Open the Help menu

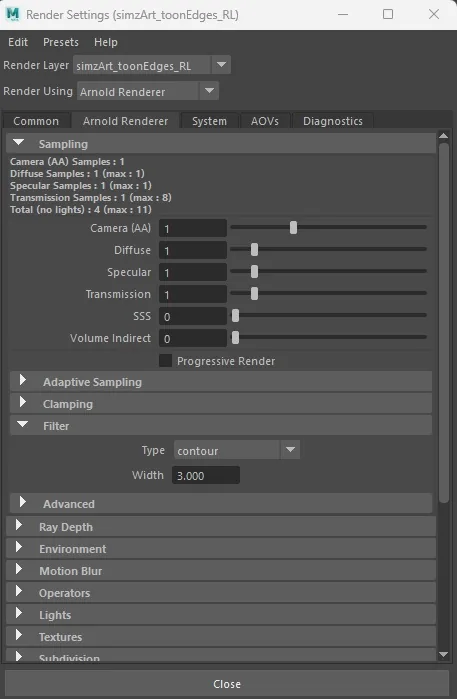coord(106,42)
